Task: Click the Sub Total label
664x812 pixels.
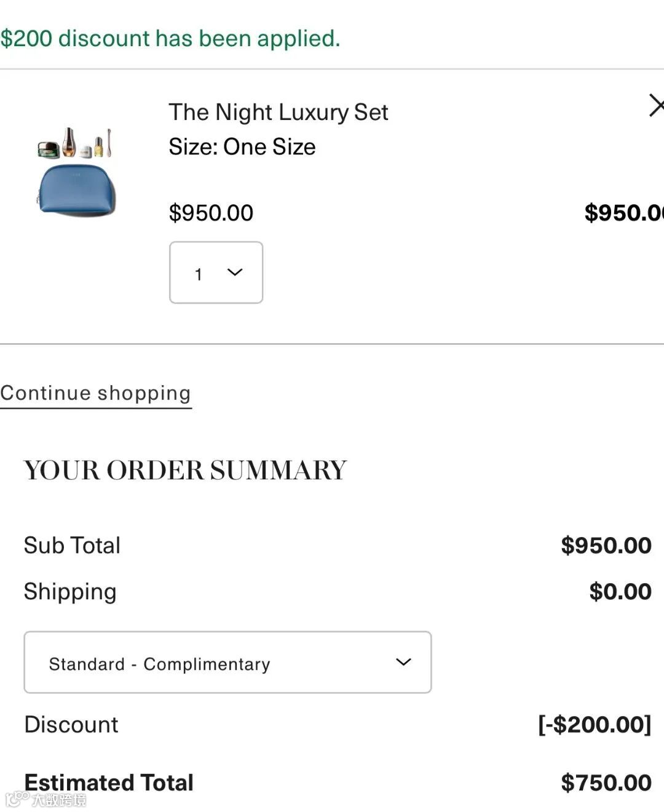Action: (72, 546)
